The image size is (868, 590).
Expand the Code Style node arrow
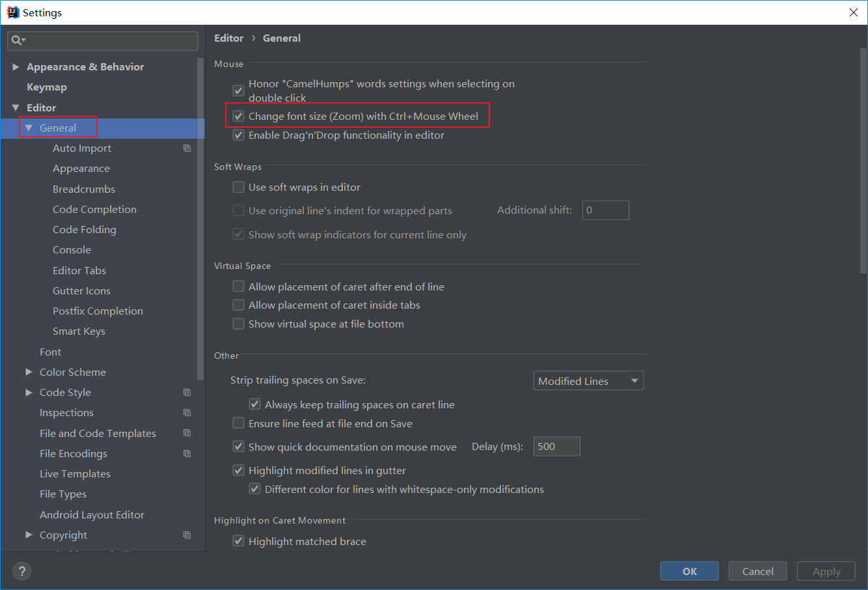click(29, 393)
